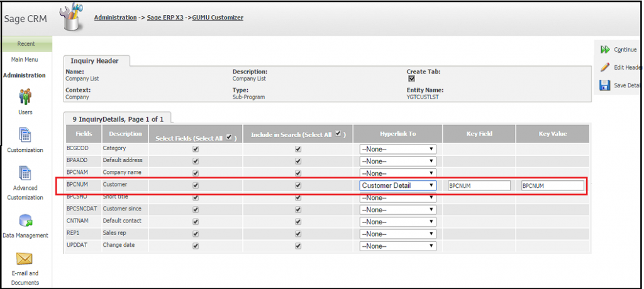Screen dimensions: 644x289
Task: Click the Key Value input containing BPCNUM
Action: pos(552,185)
